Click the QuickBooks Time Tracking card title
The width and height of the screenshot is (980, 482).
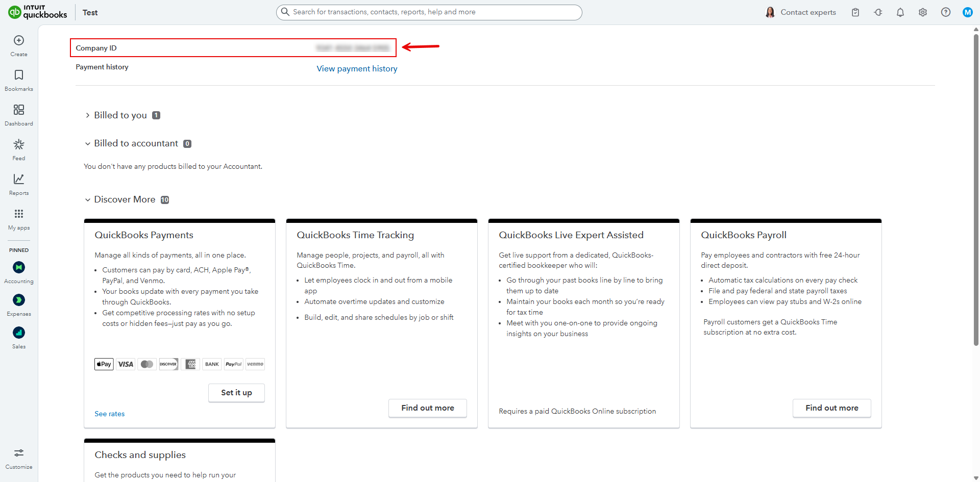[x=355, y=235]
